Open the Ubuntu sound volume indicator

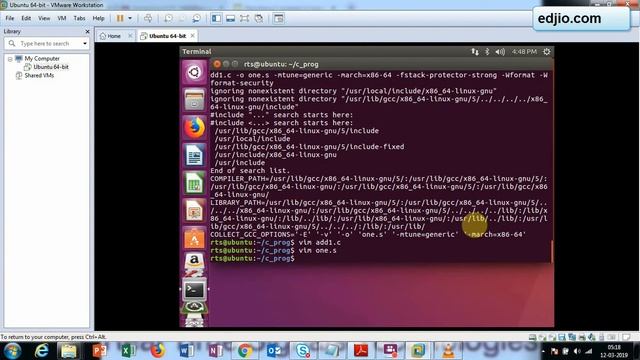pos(500,52)
